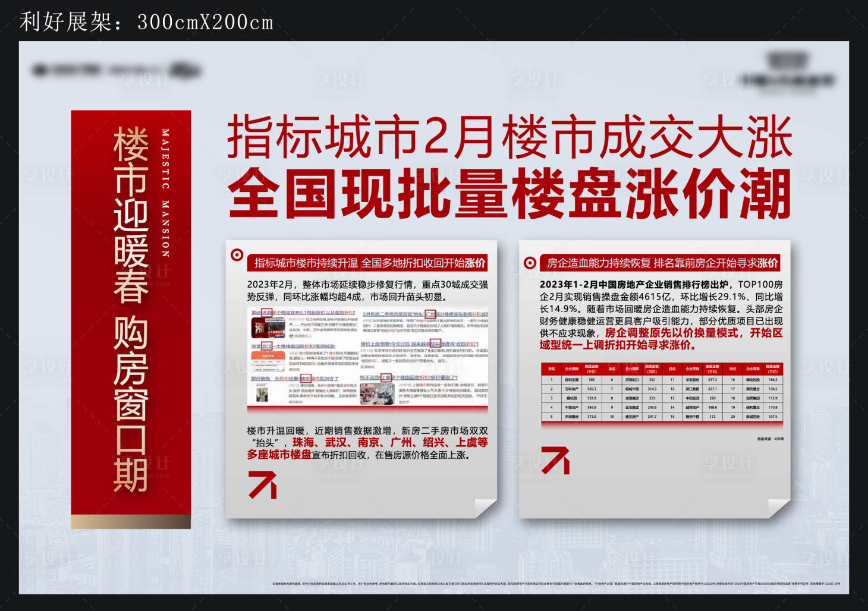Click the red up-right arrow in the right card

tap(555, 461)
